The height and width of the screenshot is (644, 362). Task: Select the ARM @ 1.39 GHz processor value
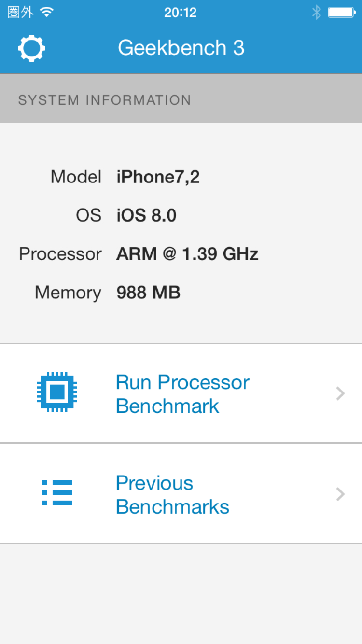tap(187, 254)
